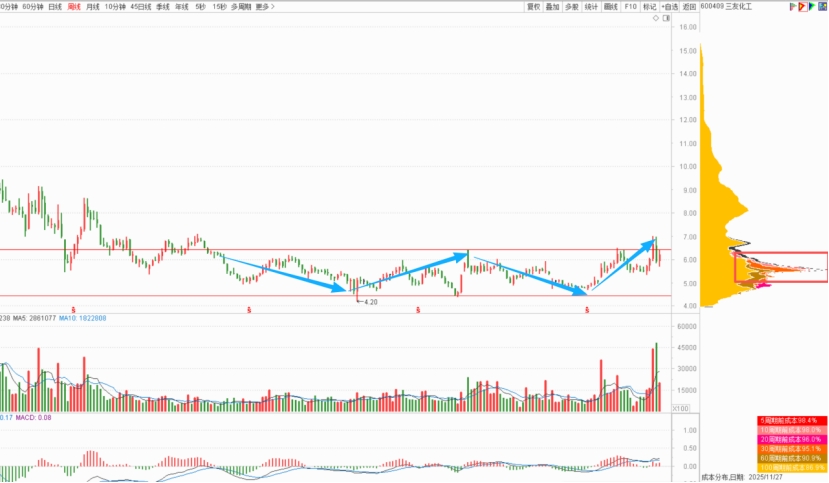Viewport: 829px width, 483px height.
Task: Add stock via +自选 button
Action: tap(670, 7)
